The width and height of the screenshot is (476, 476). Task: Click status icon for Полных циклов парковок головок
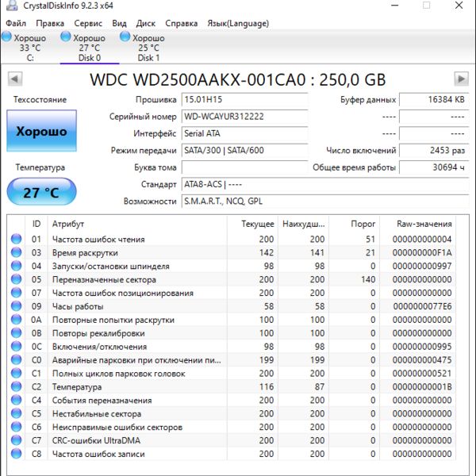tap(16, 373)
